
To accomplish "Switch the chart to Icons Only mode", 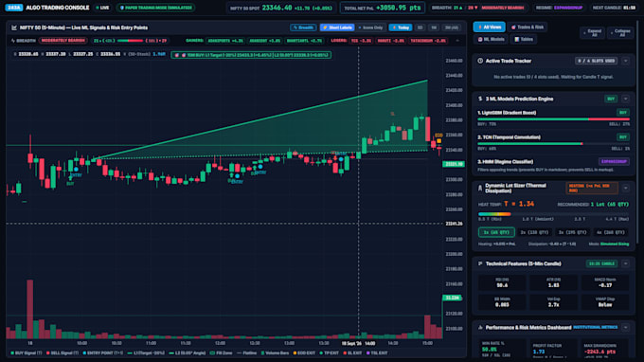I will coord(370,27).
